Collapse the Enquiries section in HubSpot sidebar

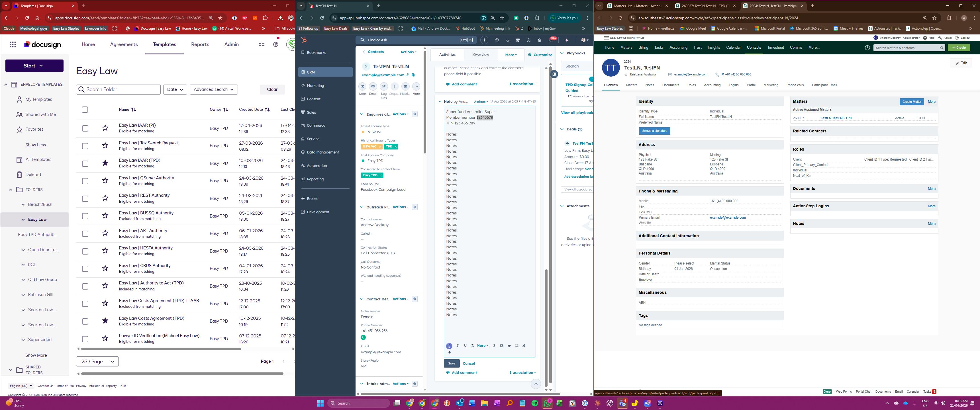(362, 114)
